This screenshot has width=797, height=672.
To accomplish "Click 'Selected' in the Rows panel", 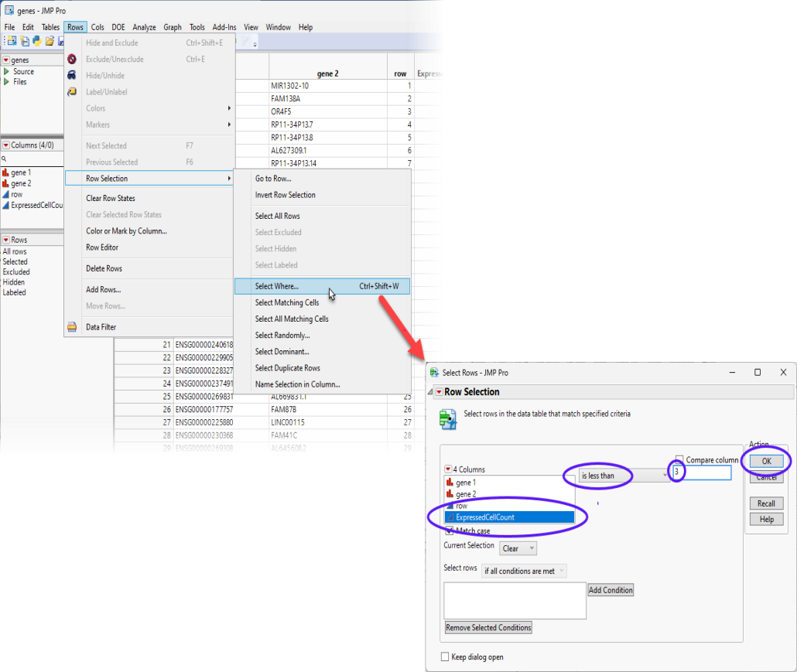I will (15, 261).
